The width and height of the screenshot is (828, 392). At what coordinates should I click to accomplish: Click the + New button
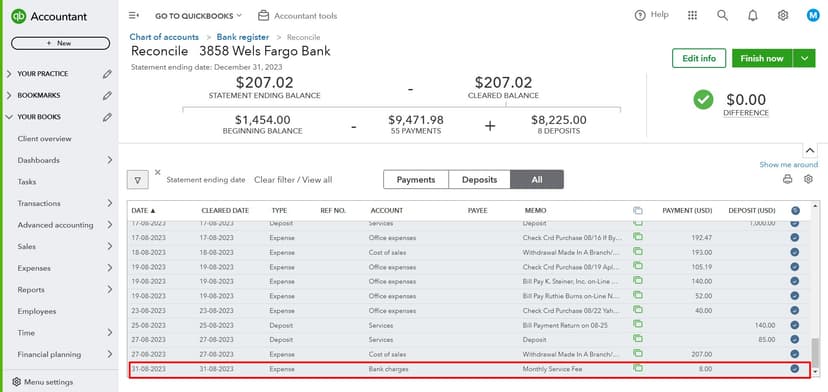[60, 43]
